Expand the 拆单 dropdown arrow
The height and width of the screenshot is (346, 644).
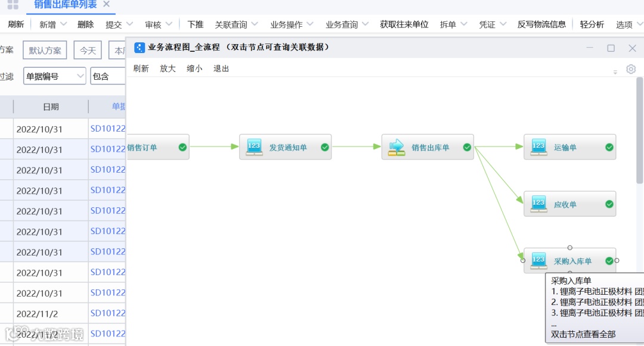464,24
